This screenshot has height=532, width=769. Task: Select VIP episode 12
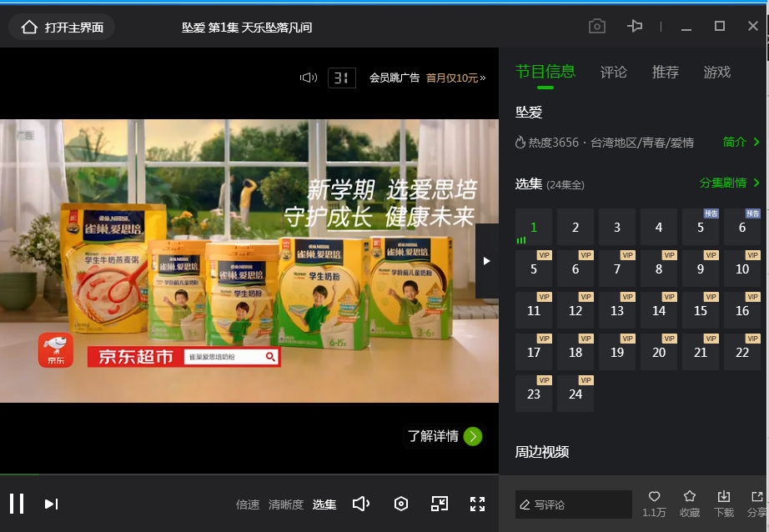click(x=575, y=310)
